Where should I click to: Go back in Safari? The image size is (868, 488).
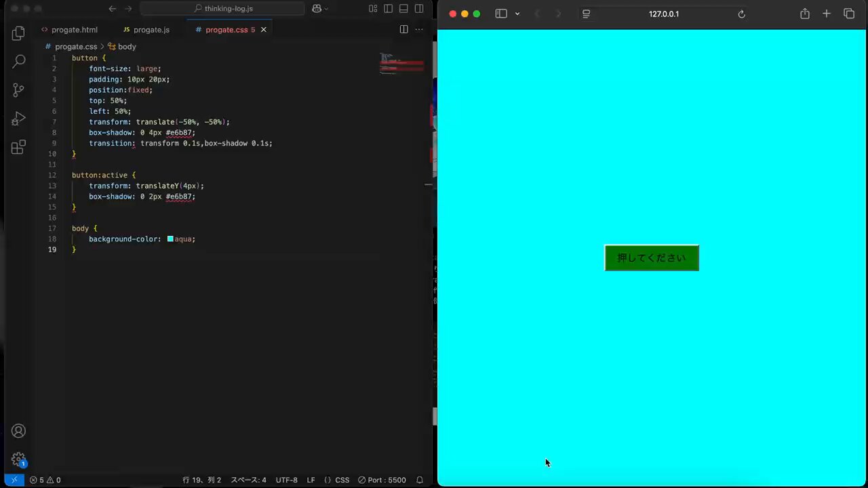point(537,14)
